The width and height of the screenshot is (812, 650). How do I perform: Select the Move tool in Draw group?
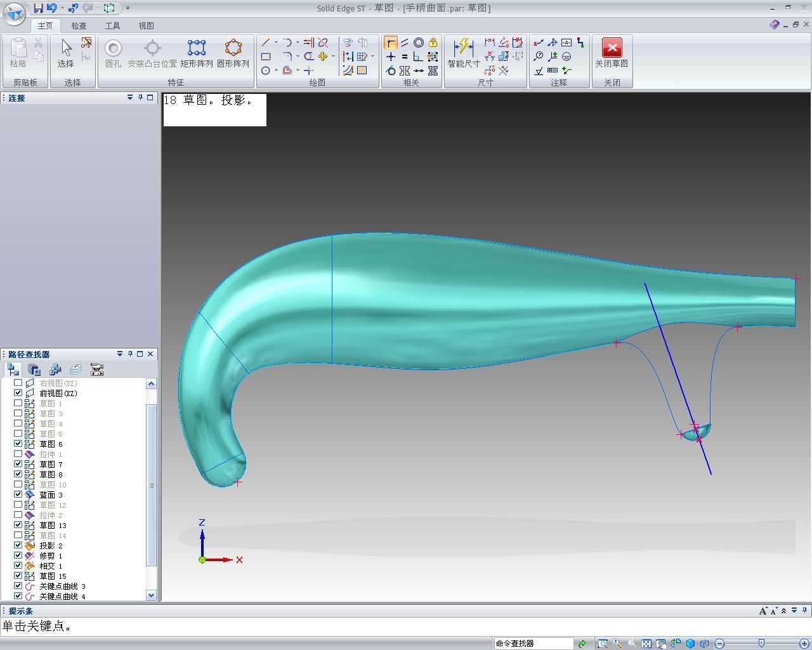pos(323,56)
